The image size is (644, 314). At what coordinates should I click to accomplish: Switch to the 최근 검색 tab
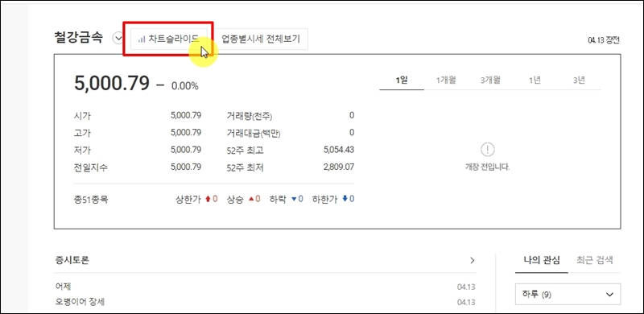(x=594, y=260)
